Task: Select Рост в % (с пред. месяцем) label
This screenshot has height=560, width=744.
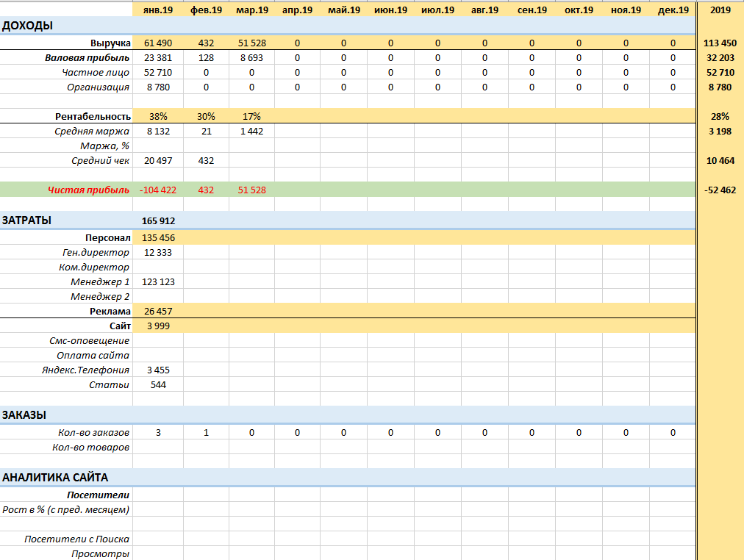Action: click(66, 510)
